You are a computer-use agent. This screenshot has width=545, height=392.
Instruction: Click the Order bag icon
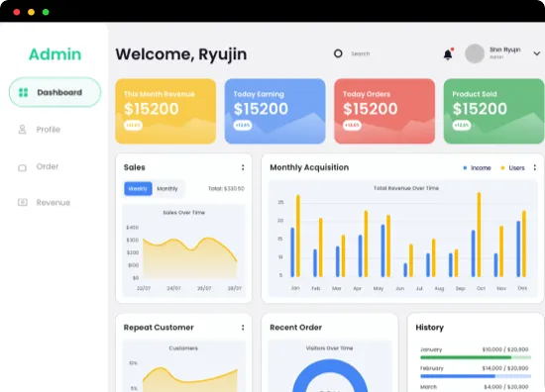coord(22,168)
